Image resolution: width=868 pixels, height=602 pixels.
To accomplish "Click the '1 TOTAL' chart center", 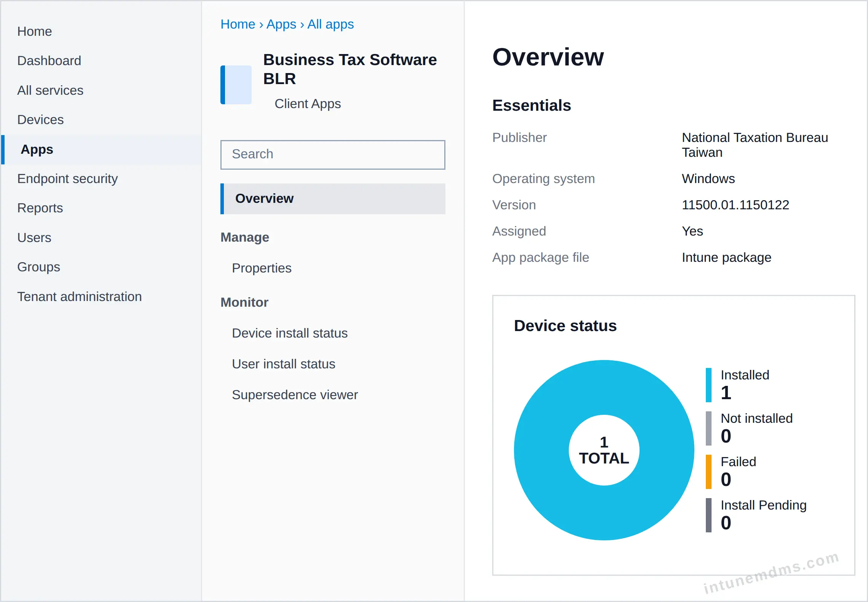I will tap(604, 451).
